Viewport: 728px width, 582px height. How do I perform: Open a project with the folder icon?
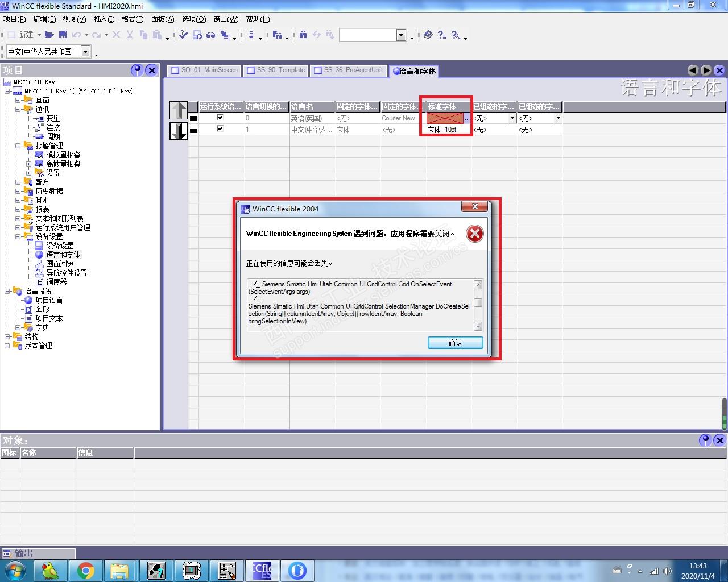click(x=49, y=35)
